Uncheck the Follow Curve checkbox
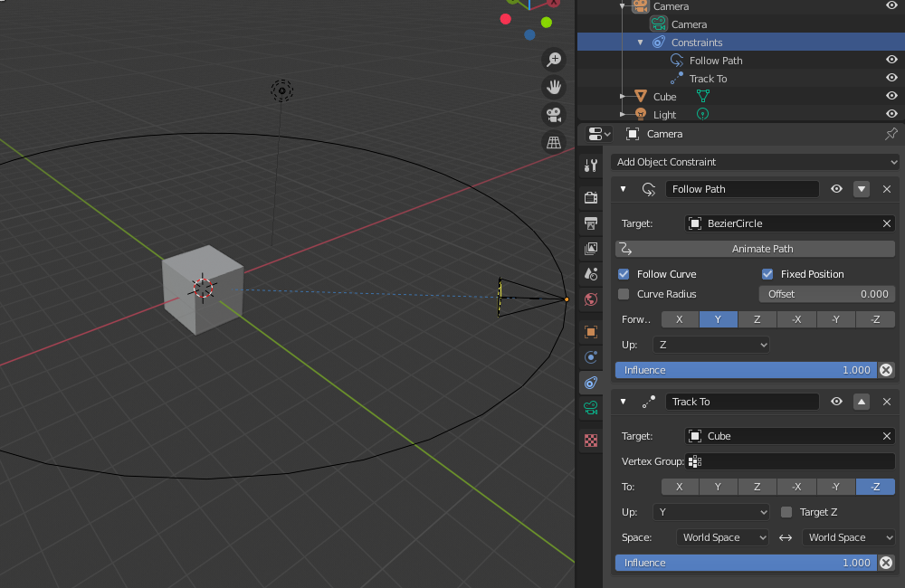The image size is (905, 588). click(624, 274)
